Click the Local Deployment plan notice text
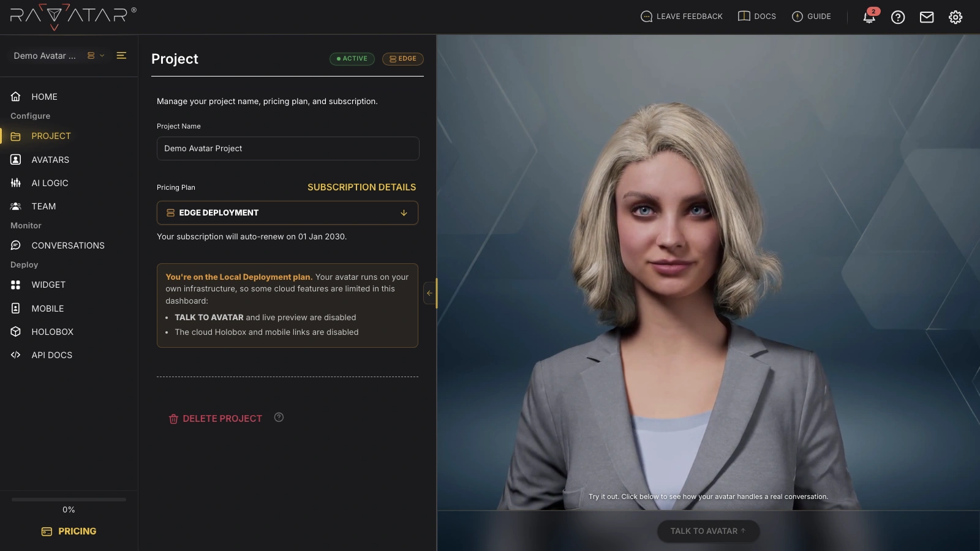The height and width of the screenshot is (551, 980). [x=287, y=289]
